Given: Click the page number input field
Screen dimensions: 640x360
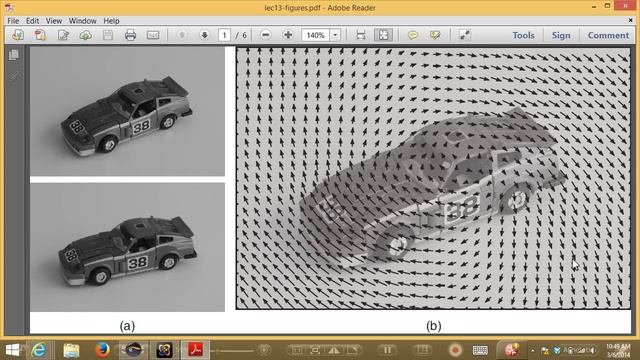Looking at the screenshot, I should (224, 35).
